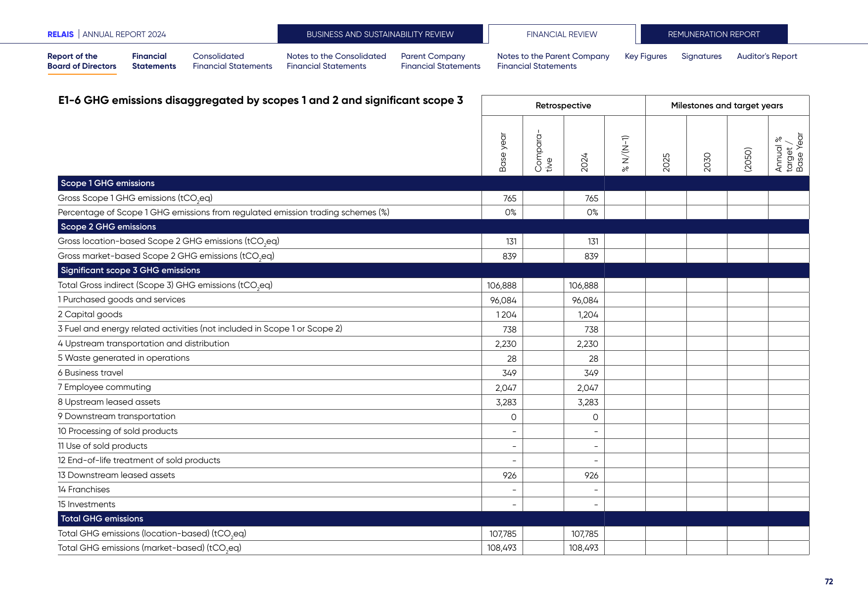Viewport: 868px width, 614px height.
Task: Open Consolidated Financial Statements link
Action: (232, 61)
